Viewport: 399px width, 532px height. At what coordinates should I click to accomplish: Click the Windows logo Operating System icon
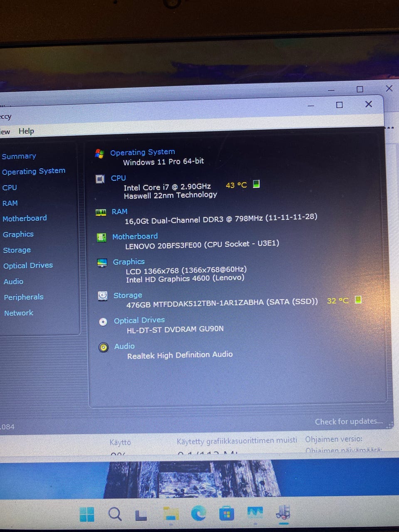pyautogui.click(x=99, y=153)
